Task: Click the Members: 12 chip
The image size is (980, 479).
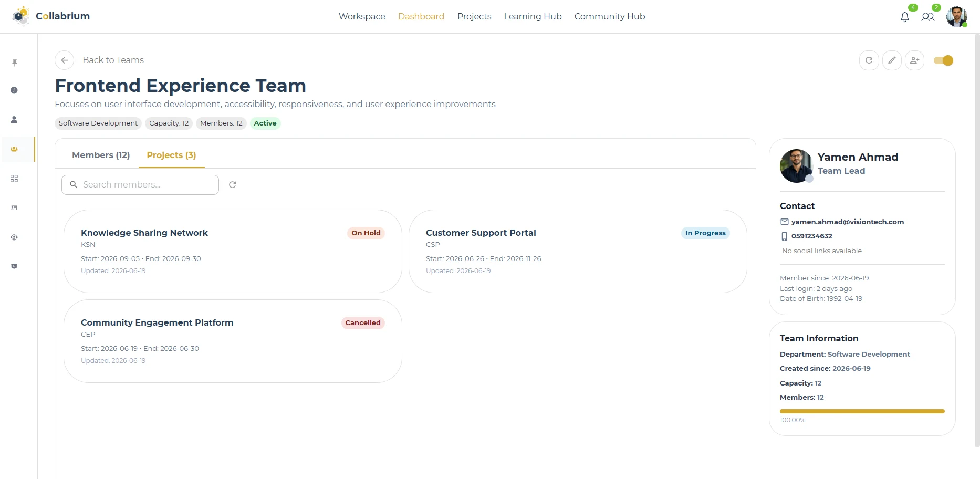Action: (221, 123)
